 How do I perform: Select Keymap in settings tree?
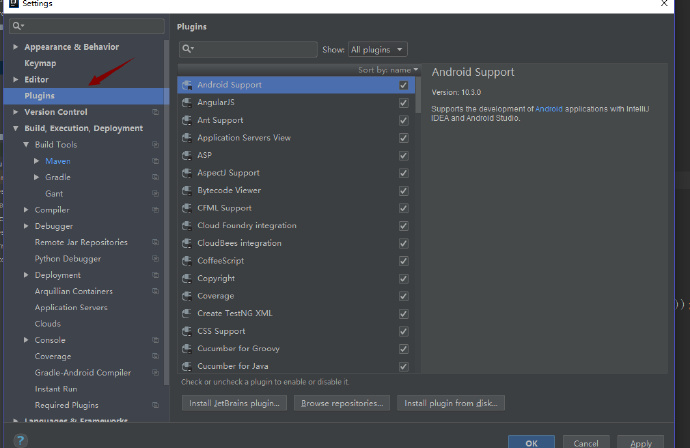(40, 63)
